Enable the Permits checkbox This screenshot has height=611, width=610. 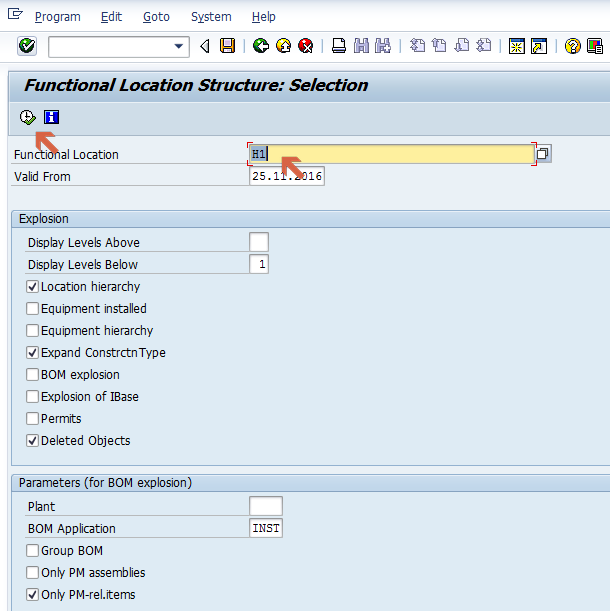point(32,419)
